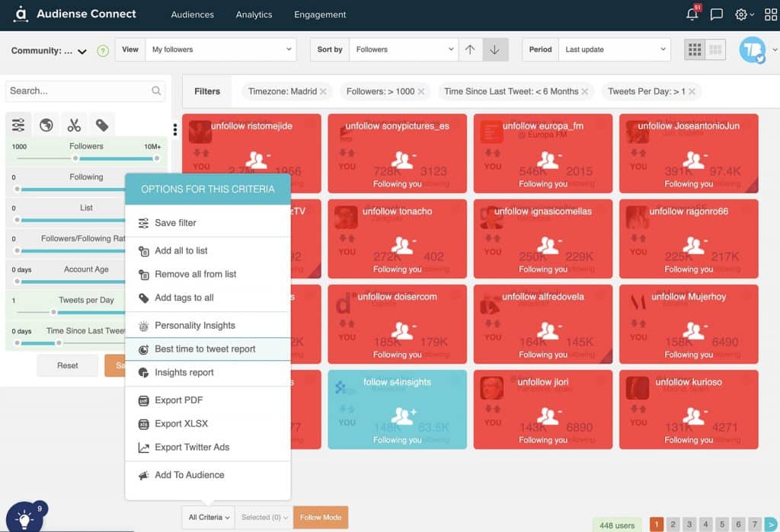Unfollow tonacho via card icon
Viewport: 780px width, 532px height.
tap(404, 245)
